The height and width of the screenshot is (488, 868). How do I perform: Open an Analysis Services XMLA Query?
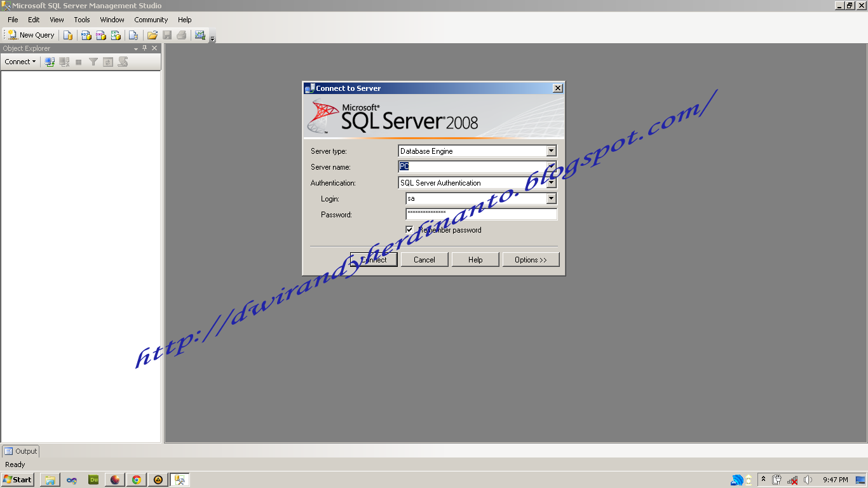tap(115, 35)
